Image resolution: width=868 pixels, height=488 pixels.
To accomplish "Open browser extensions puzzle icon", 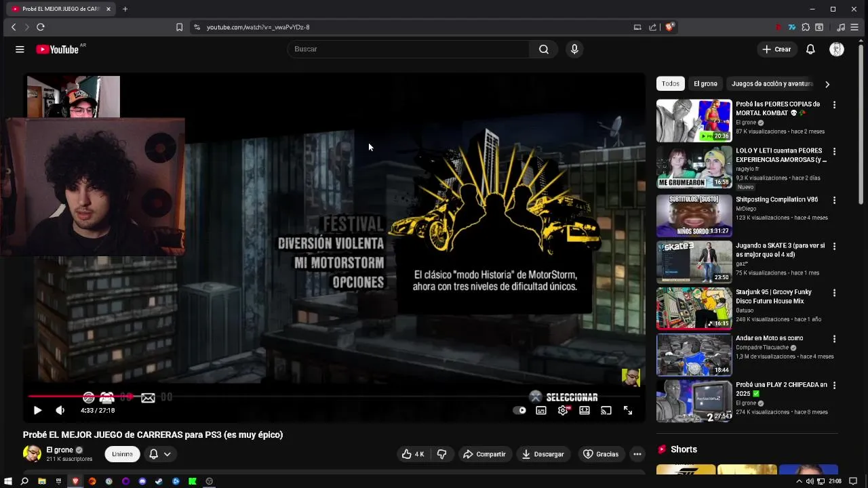I will [806, 27].
